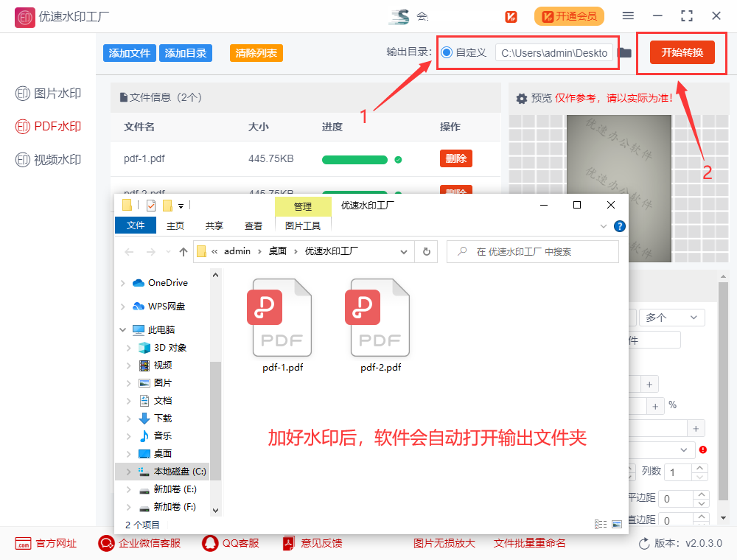Select the 自定义 output radio button
737x560 pixels.
[x=447, y=52]
